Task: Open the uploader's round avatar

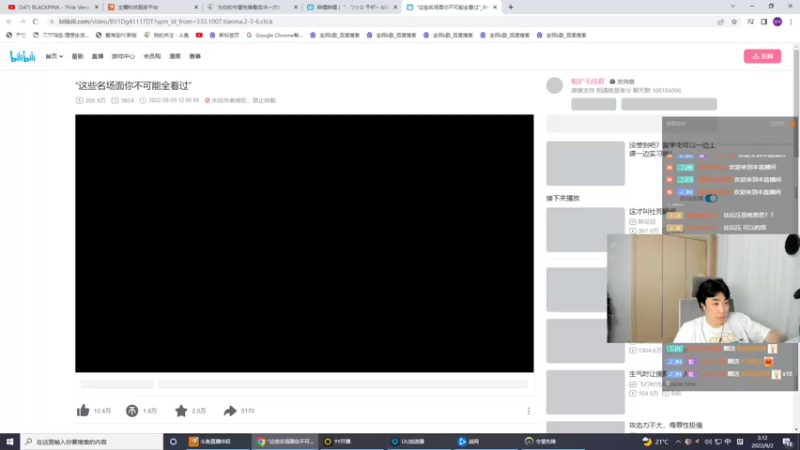Action: click(x=555, y=86)
